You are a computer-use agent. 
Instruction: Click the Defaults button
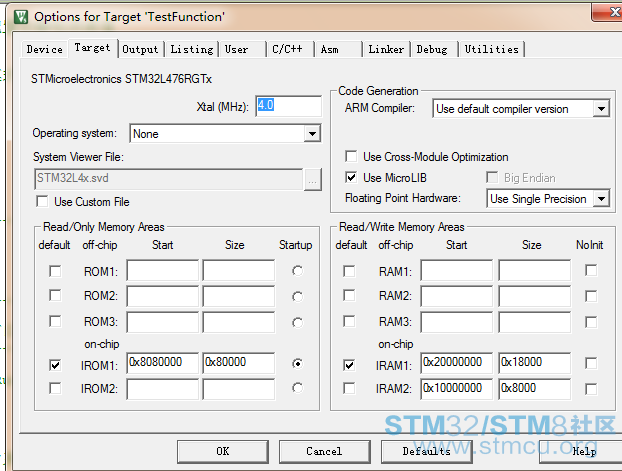[x=426, y=451]
